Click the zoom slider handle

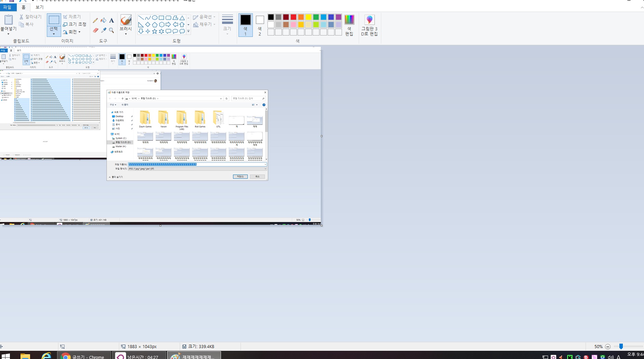(x=621, y=346)
